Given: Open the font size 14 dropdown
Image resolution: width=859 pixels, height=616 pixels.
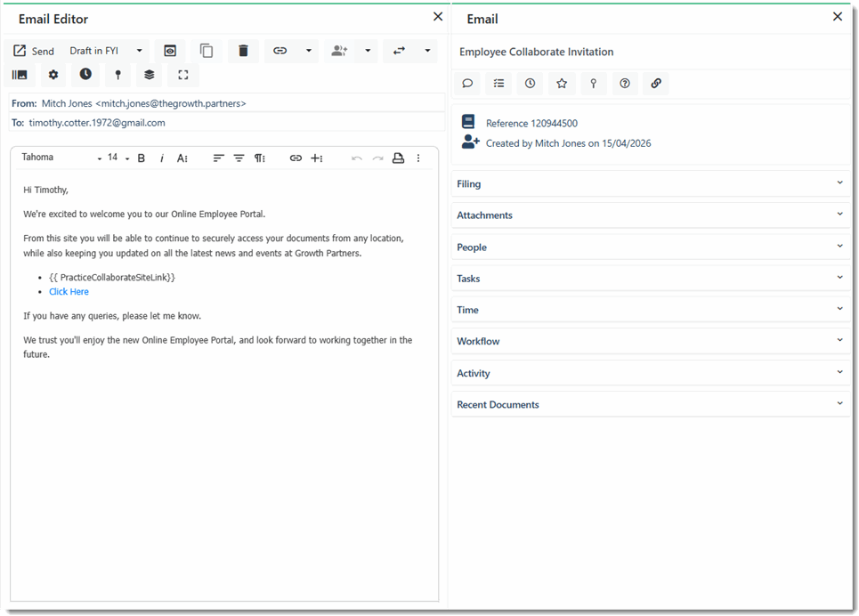Looking at the screenshot, I should pyautogui.click(x=118, y=158).
